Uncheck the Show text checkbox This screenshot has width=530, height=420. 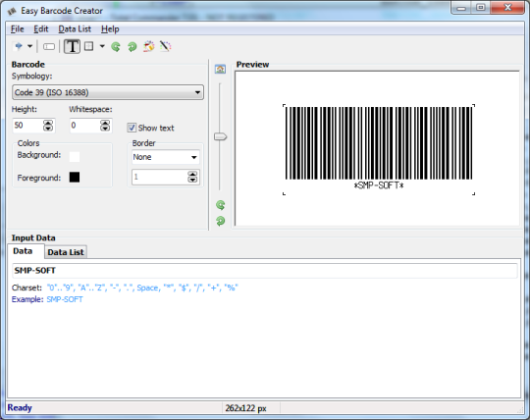pyautogui.click(x=132, y=128)
